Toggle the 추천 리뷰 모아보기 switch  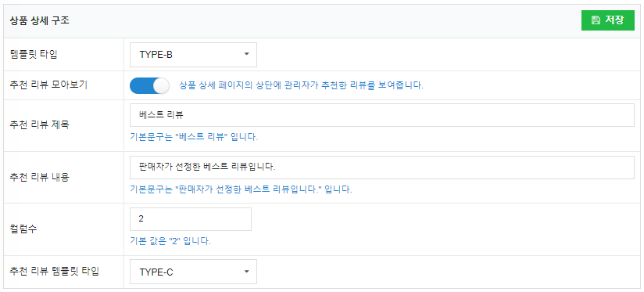click(149, 86)
